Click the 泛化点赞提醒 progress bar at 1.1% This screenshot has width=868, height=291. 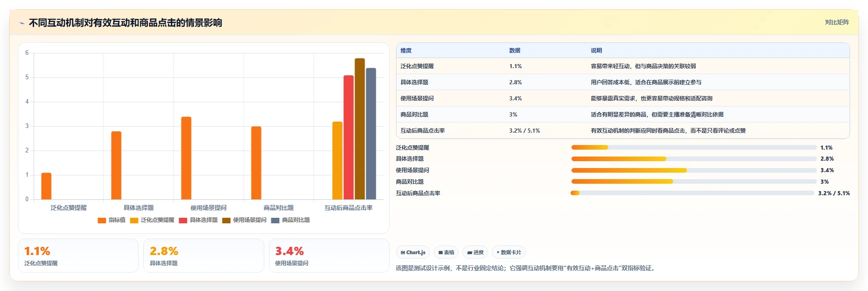(694, 147)
